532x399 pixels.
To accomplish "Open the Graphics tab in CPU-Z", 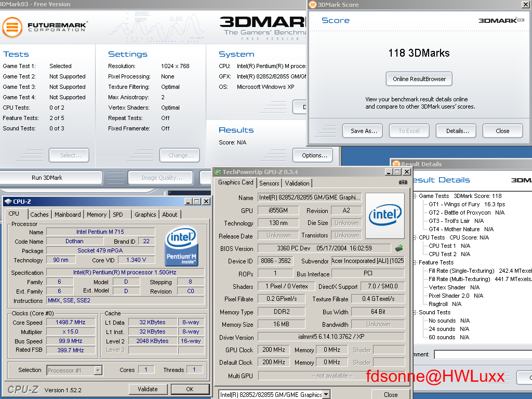I will [145, 215].
